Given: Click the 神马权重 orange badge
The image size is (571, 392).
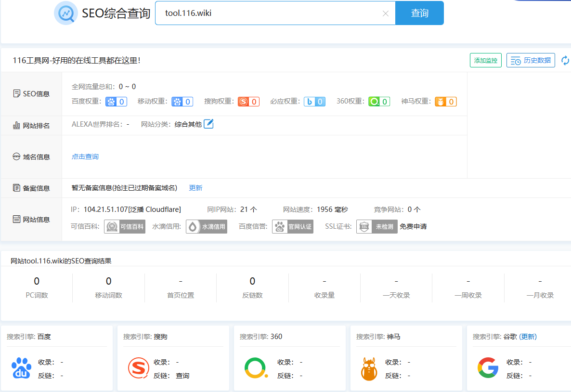Looking at the screenshot, I should pos(445,102).
